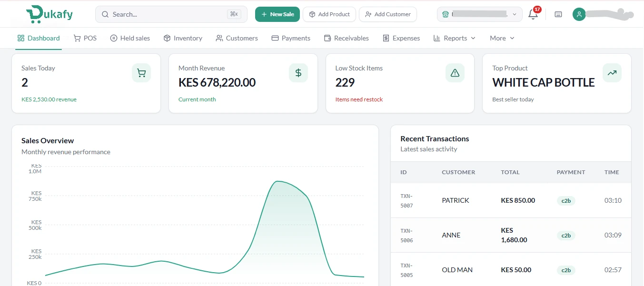The width and height of the screenshot is (644, 286).
Task: Click the 229 low stock count
Action: click(345, 83)
